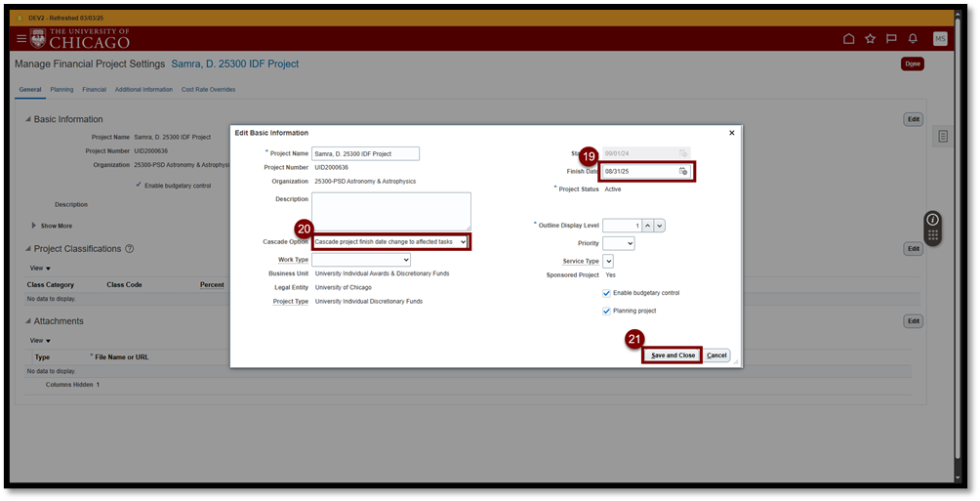Open the Notifications bell
Viewport: 980px width, 501px height.
pyautogui.click(x=913, y=39)
